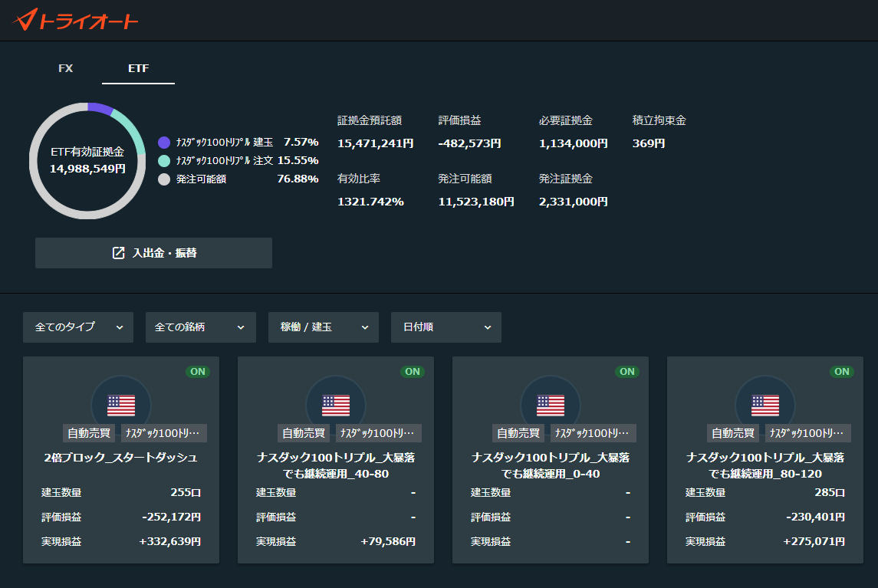Click 証拠金預託額 value 15,471,241円
The width and height of the screenshot is (878, 588).
point(376,143)
